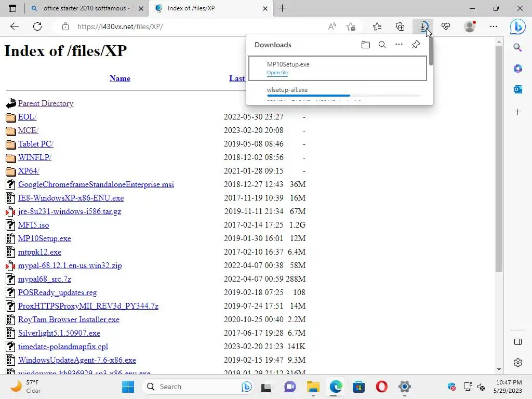Open more options in Downloads panel
The image size is (532, 399).
click(399, 45)
